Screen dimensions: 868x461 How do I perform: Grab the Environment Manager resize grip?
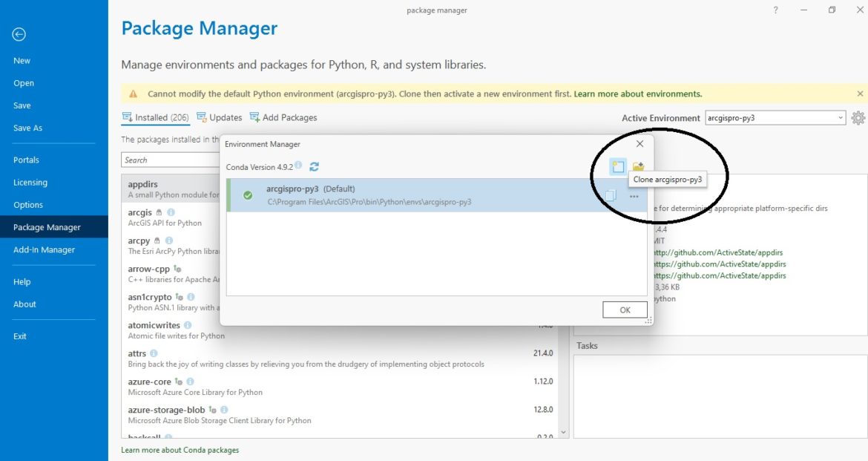(649, 320)
